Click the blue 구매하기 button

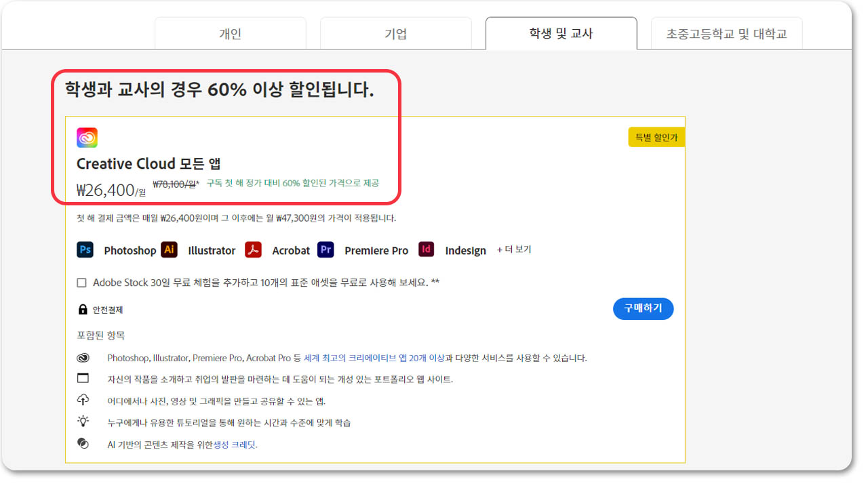click(643, 308)
